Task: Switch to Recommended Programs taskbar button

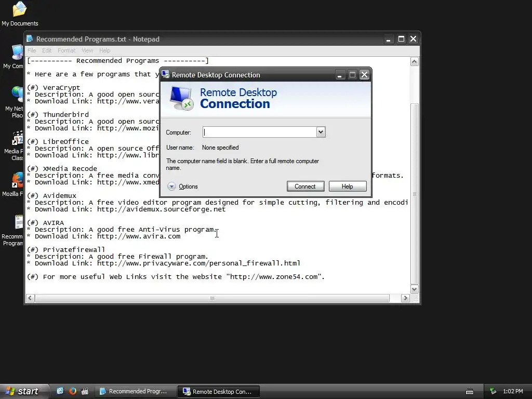Action: tap(135, 391)
